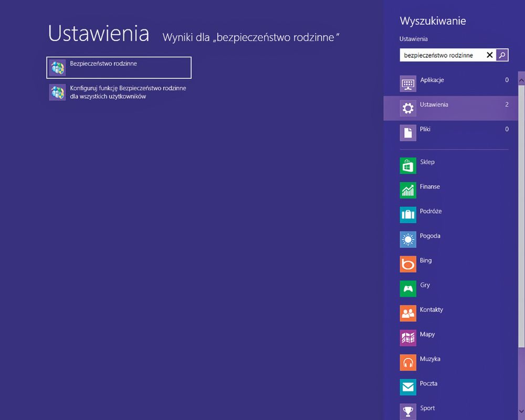The image size is (525, 420).
Task: Search in Pogoda label
Action: 430,236
